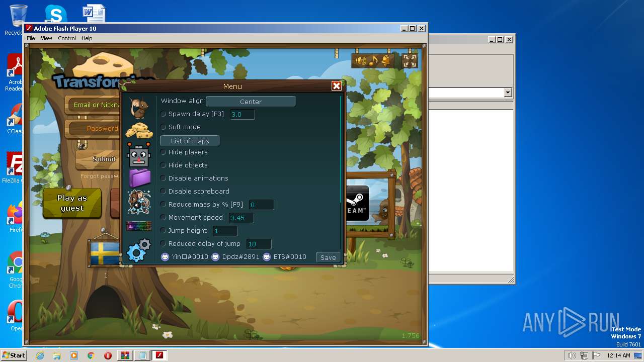Enable Spawn delay [F3] option
Image resolution: width=644 pixels, height=362 pixels.
click(164, 114)
